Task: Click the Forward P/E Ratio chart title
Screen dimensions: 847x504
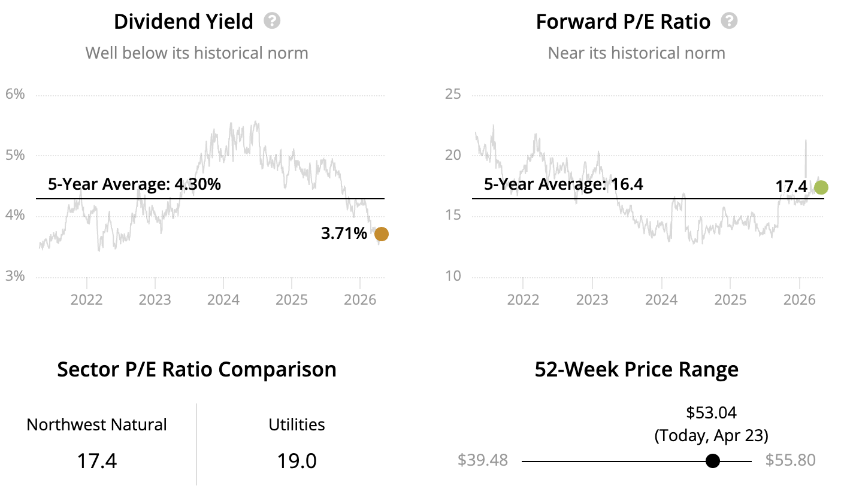Action: point(623,22)
